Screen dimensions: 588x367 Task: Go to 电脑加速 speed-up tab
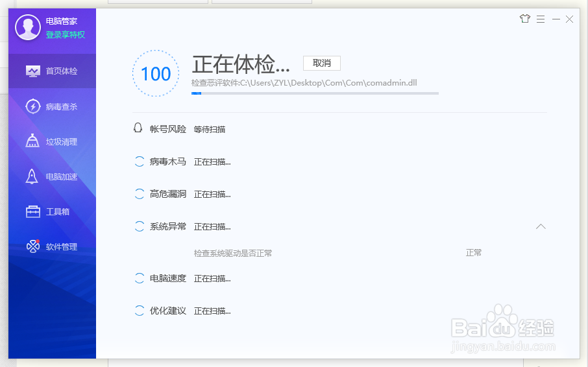[52, 177]
